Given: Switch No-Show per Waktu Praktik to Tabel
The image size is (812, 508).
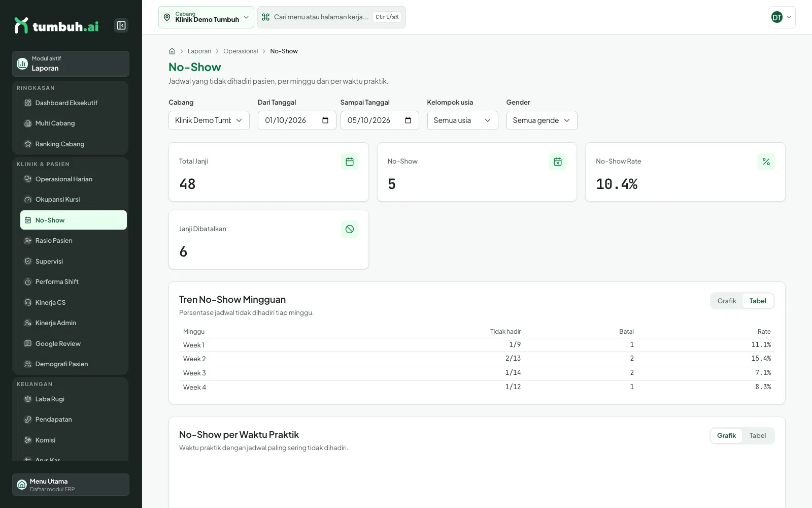Looking at the screenshot, I should (758, 436).
